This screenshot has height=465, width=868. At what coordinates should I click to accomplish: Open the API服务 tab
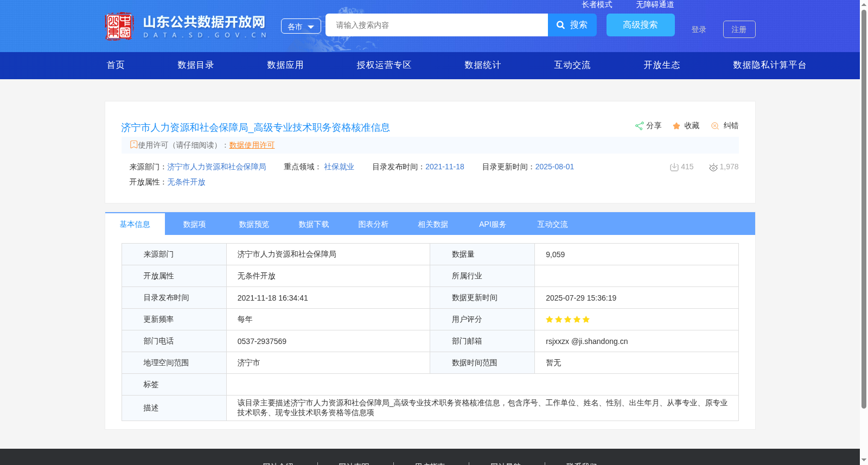(x=493, y=224)
